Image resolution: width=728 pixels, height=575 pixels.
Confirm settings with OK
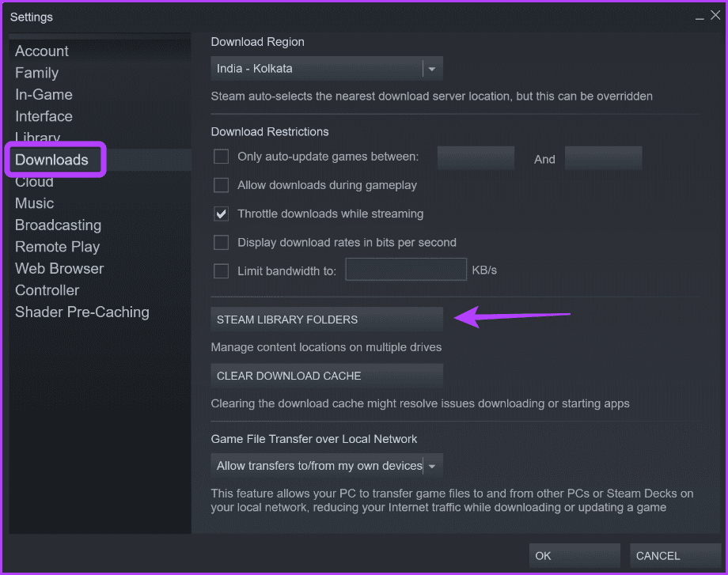tap(574, 555)
